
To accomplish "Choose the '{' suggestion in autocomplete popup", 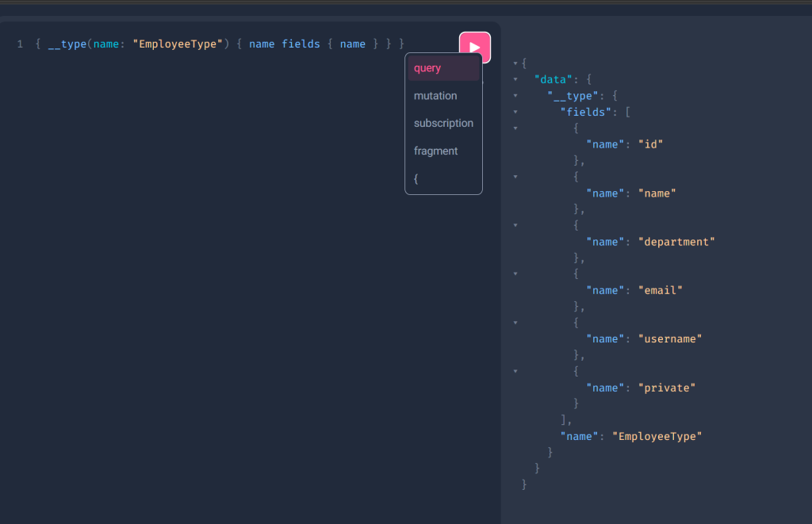I will pyautogui.click(x=444, y=178).
